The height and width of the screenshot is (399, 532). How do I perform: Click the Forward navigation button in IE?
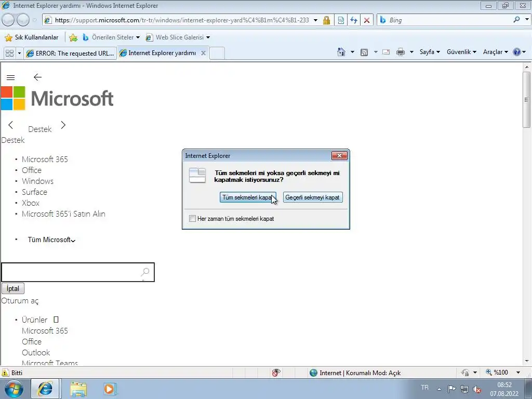[23, 20]
